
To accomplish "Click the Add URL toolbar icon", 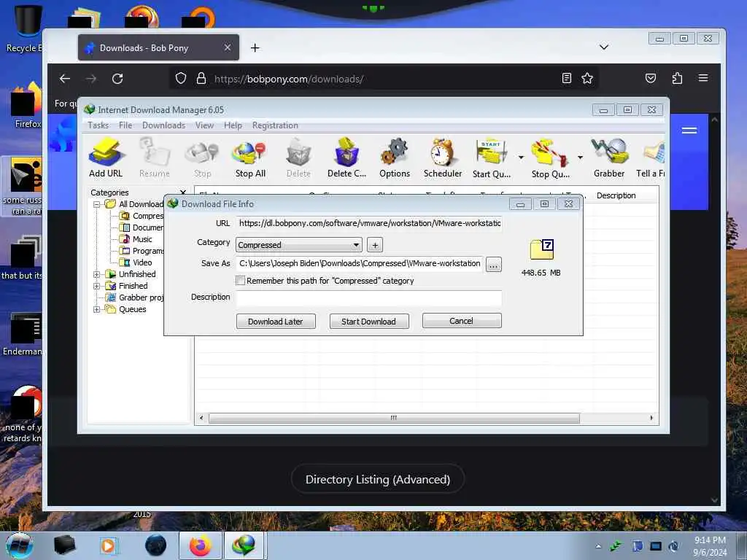I will tap(106, 157).
